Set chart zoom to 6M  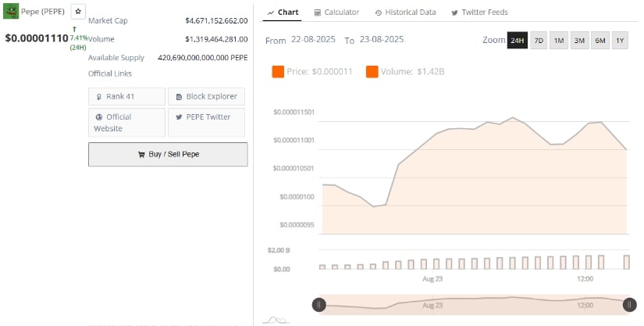point(600,41)
